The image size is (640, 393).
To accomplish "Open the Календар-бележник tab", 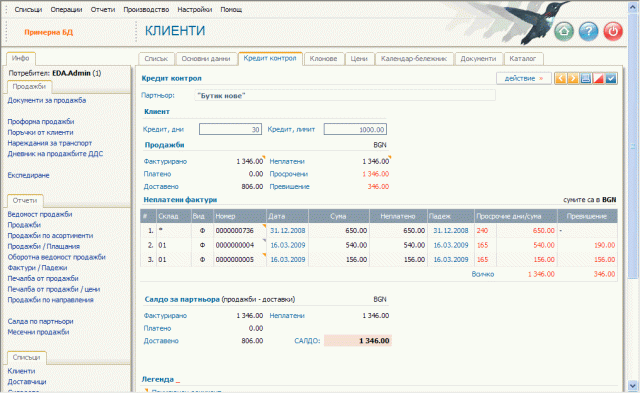I will click(414, 59).
